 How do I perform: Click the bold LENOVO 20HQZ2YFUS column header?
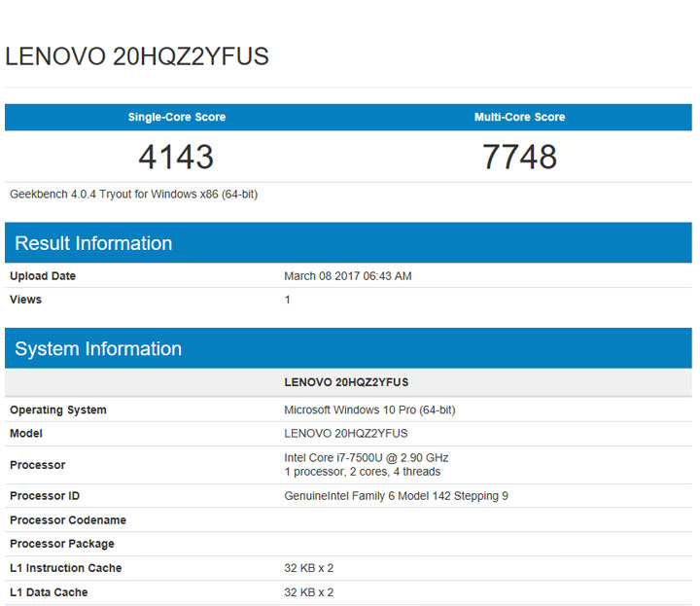click(x=346, y=382)
